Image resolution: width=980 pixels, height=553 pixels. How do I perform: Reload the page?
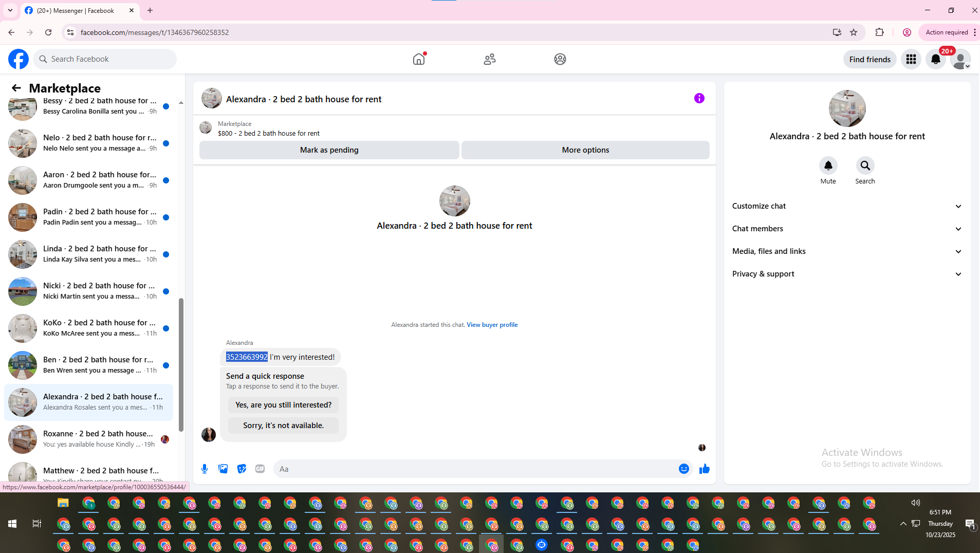click(48, 32)
